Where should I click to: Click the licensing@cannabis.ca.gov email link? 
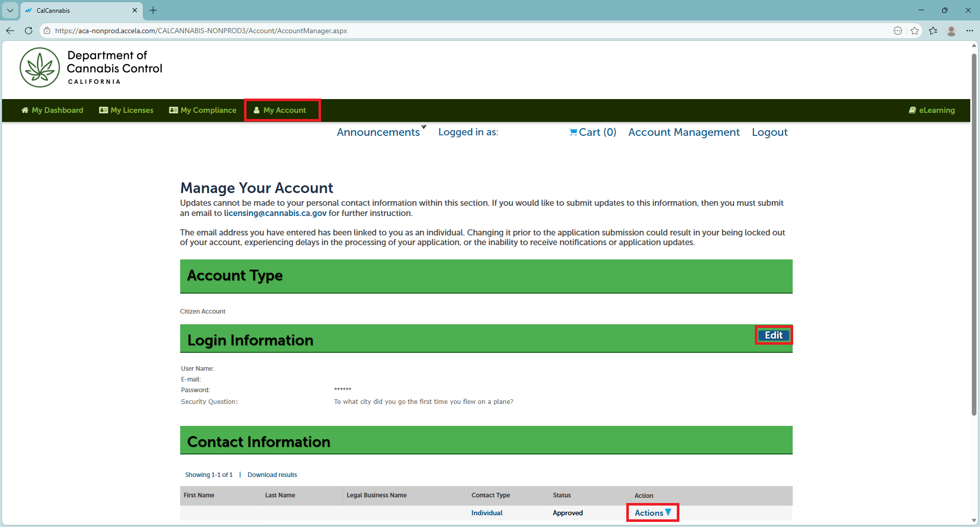(x=275, y=213)
